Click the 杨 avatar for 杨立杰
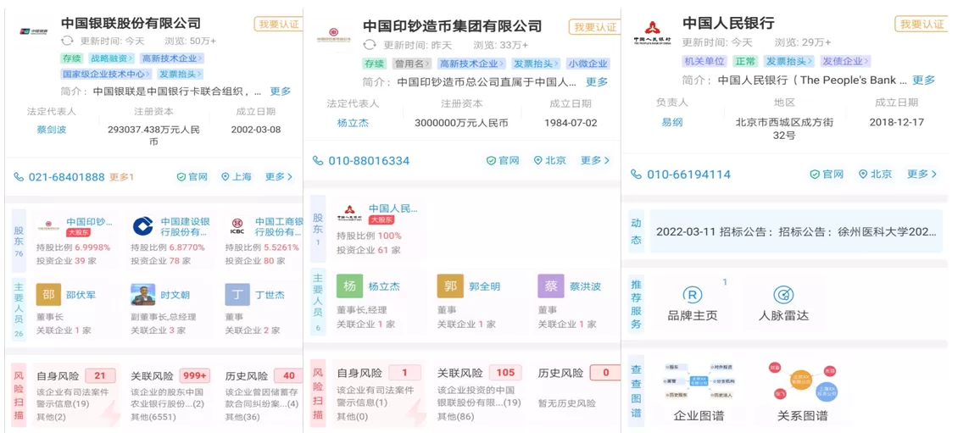This screenshot has width=980, height=433. tap(349, 286)
